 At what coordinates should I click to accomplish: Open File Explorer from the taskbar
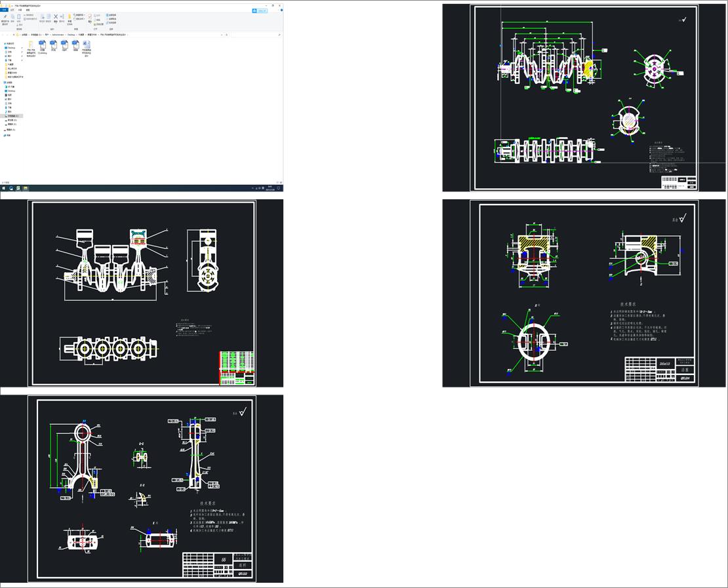coord(25,187)
